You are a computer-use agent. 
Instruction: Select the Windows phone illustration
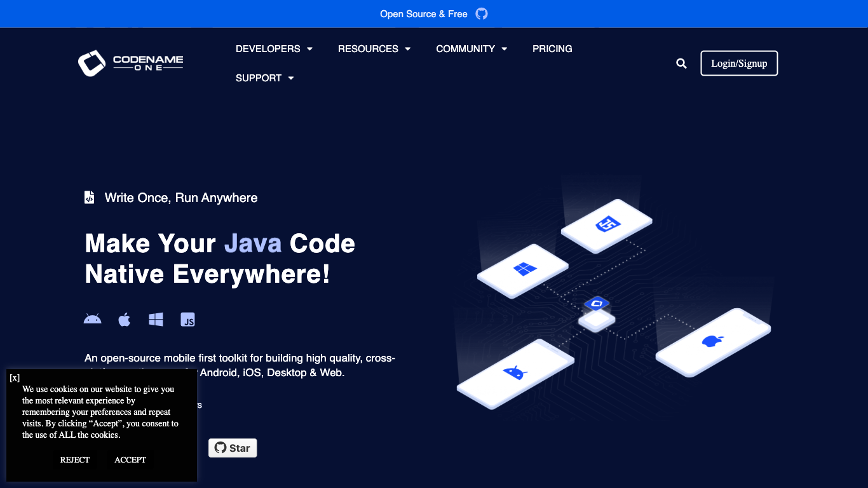coord(524,271)
